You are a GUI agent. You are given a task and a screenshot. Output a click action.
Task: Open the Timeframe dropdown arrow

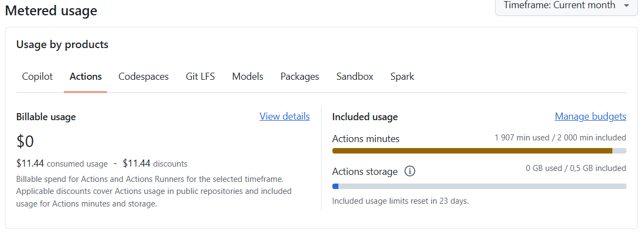pyautogui.click(x=627, y=6)
